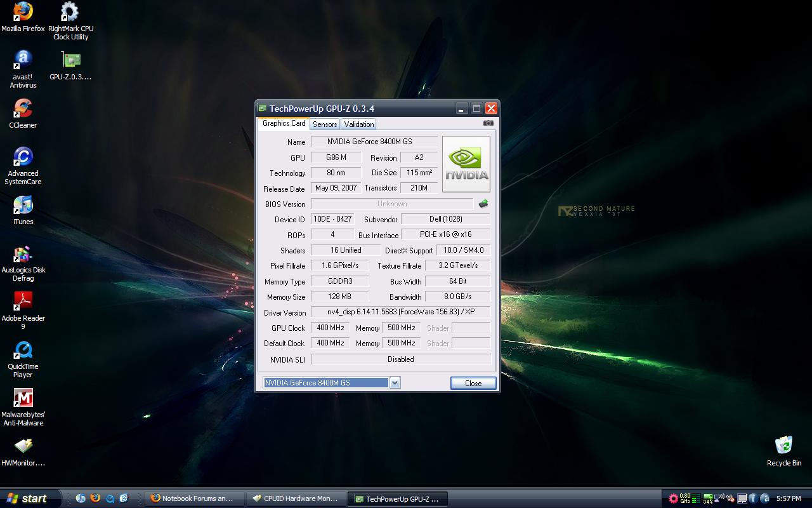This screenshot has width=812, height=508.
Task: Open HWMonitor desktop icon
Action: coord(23,451)
